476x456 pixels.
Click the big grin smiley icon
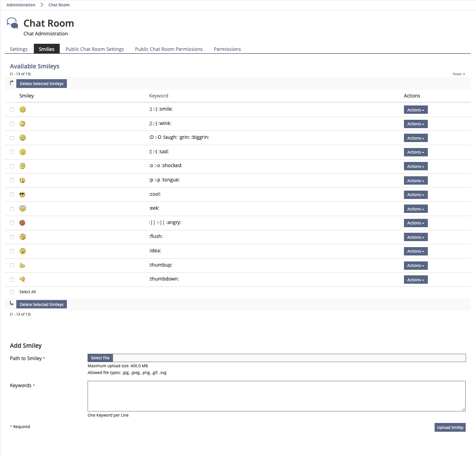pyautogui.click(x=23, y=138)
